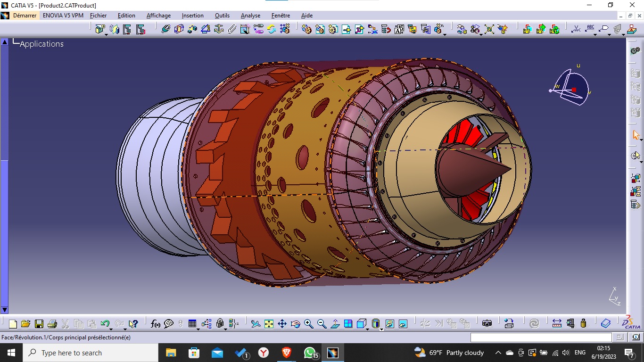Open the Insertion menu
Viewport: 644px width, 362px height.
(193, 16)
